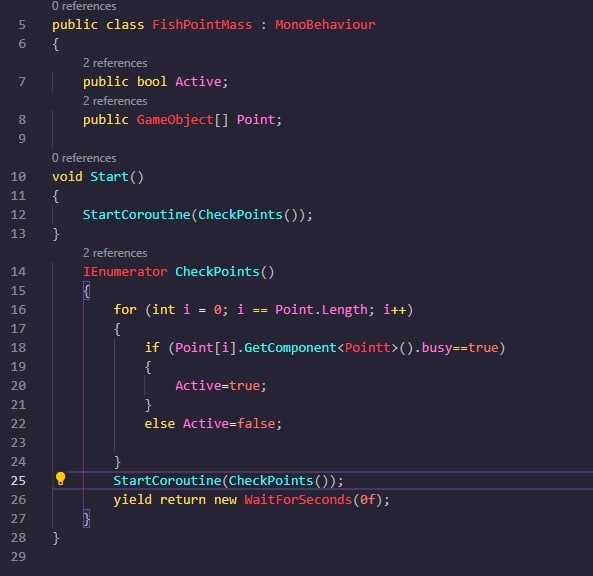Image resolution: width=593 pixels, height=576 pixels.
Task: Click CheckPoints method name on line 14
Action: [217, 272]
